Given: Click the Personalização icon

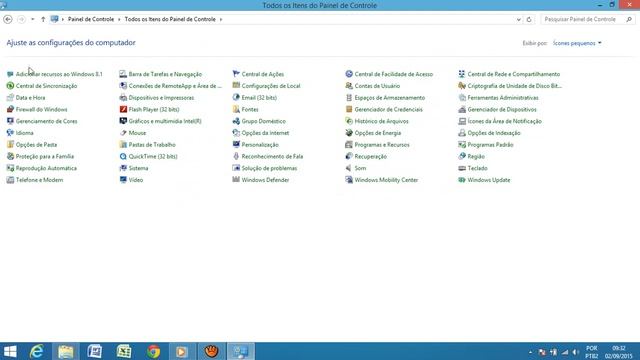Looking at the screenshot, I should click(236, 144).
